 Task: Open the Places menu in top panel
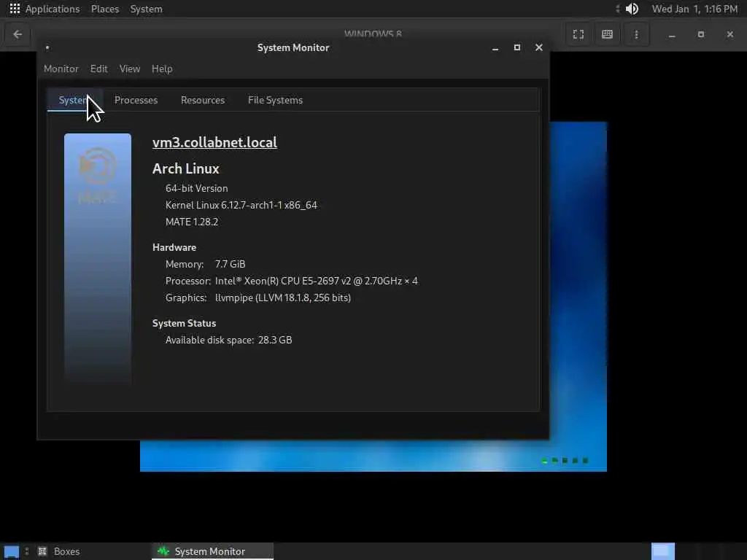(105, 9)
